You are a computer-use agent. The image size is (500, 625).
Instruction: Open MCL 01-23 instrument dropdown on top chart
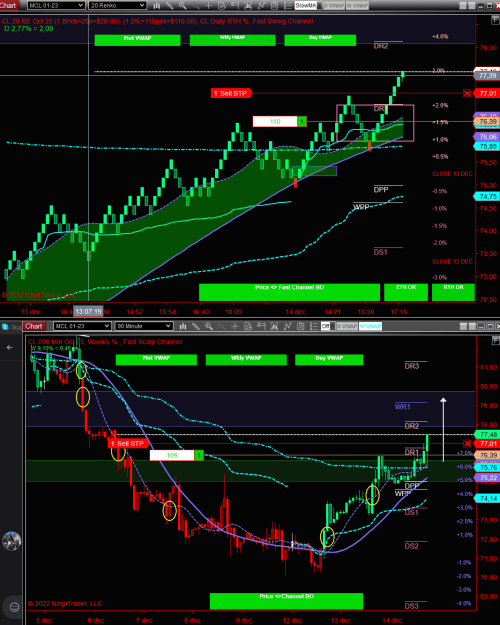pos(56,6)
